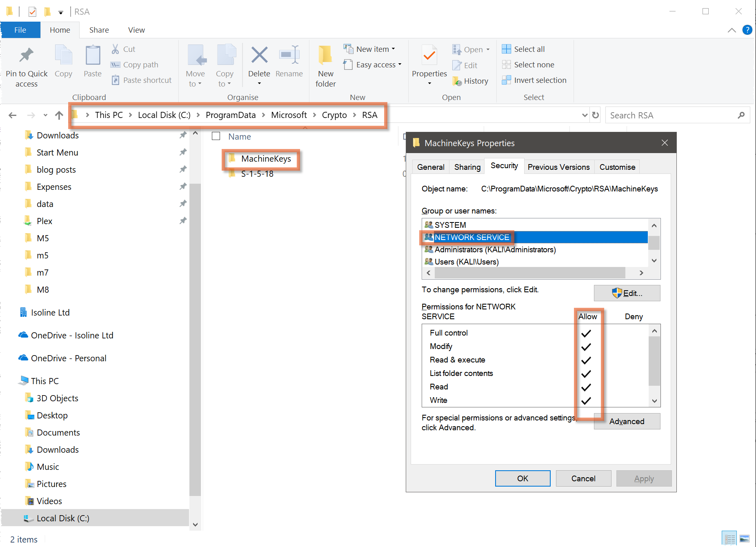
Task: Click Invert selection
Action: click(534, 80)
